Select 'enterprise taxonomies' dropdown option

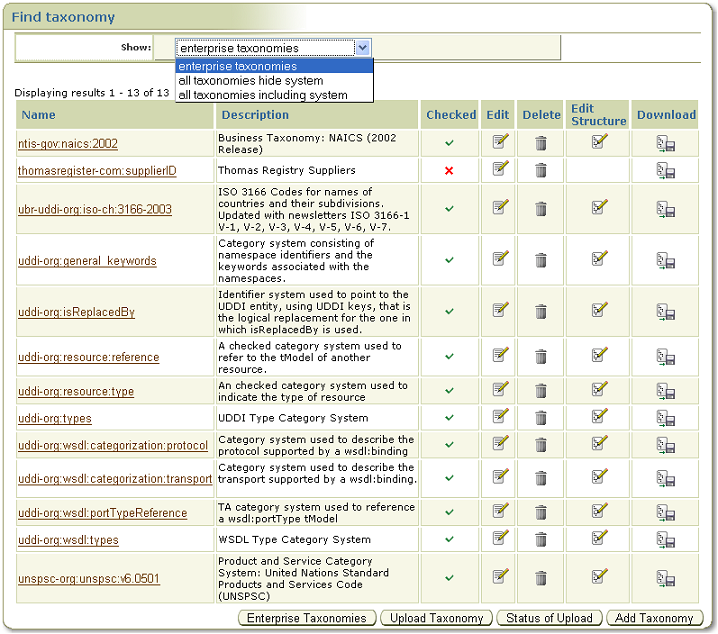[x=274, y=66]
